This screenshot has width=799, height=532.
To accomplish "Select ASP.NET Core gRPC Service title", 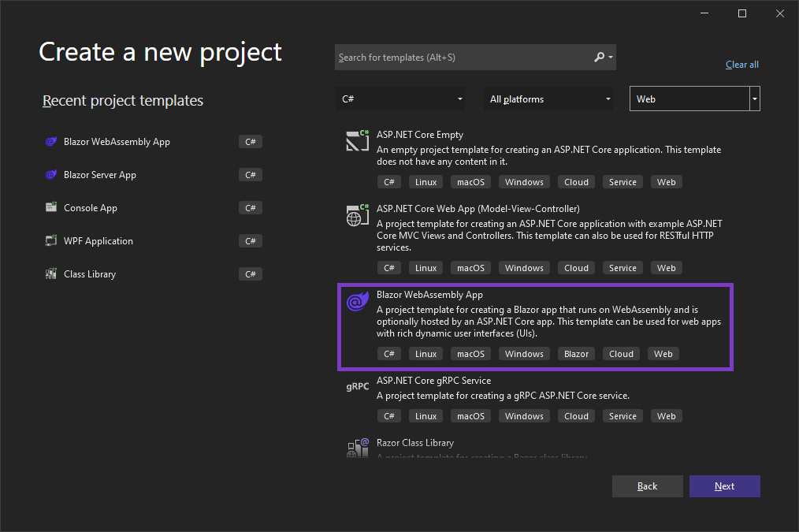I will (x=433, y=381).
